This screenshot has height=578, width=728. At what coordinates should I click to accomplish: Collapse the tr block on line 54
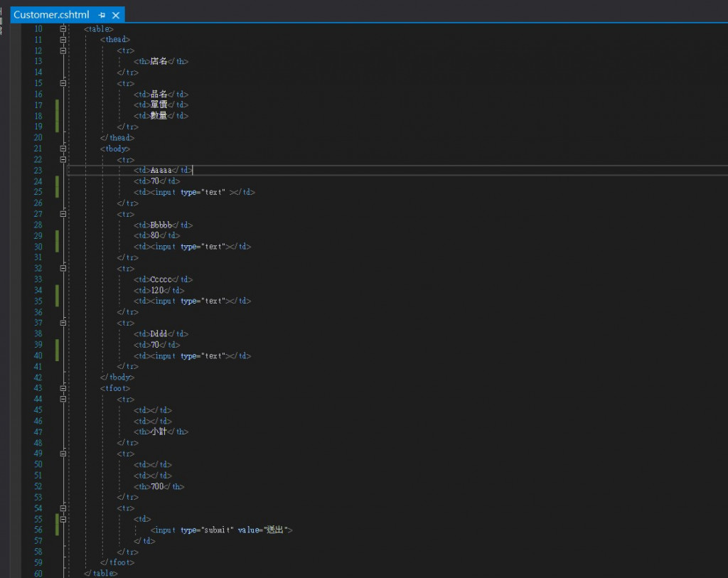coord(63,508)
